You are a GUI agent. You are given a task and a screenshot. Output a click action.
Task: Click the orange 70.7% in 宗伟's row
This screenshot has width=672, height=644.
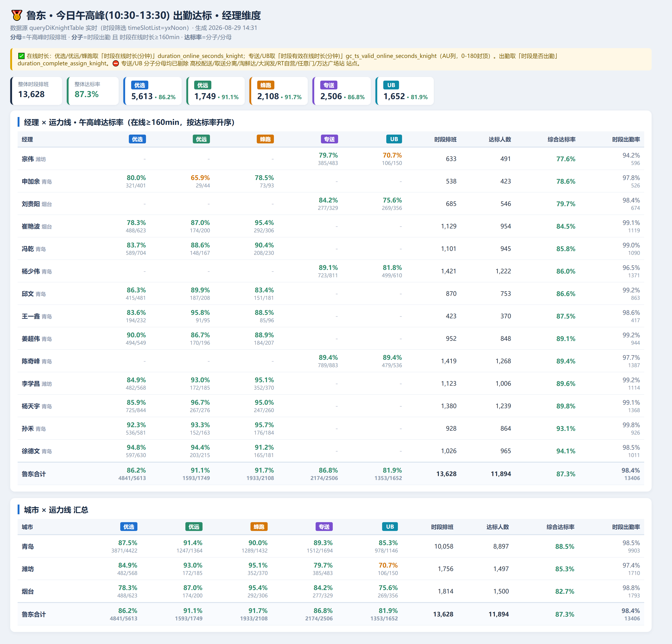pos(392,155)
